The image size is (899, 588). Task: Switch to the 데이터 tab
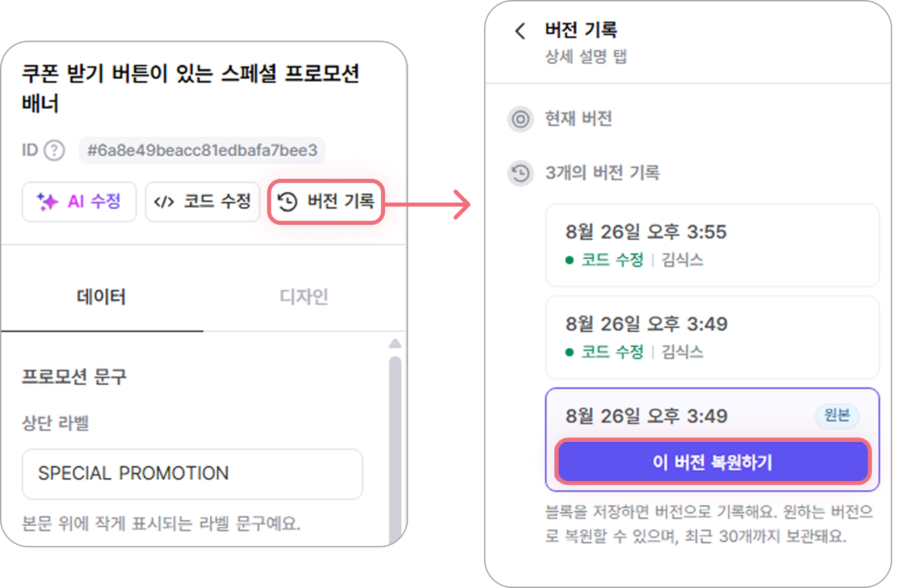tap(102, 297)
